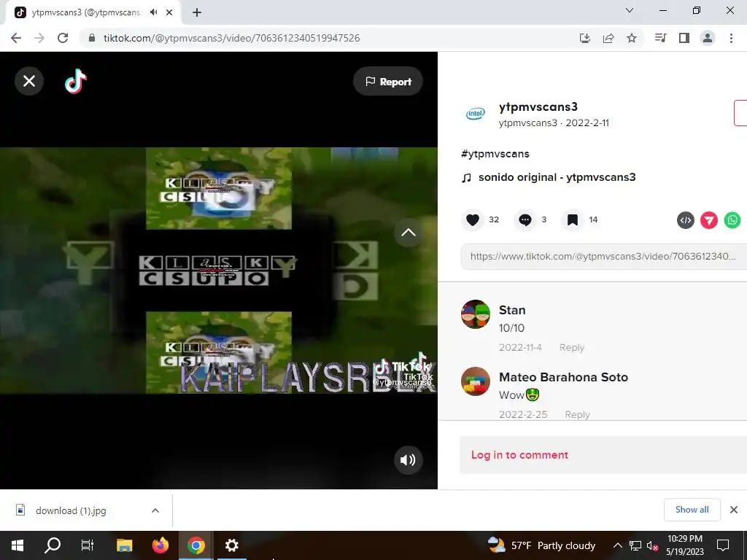Open the ytpmvscans3 profile avatar
This screenshot has width=747, height=560.
click(x=475, y=113)
